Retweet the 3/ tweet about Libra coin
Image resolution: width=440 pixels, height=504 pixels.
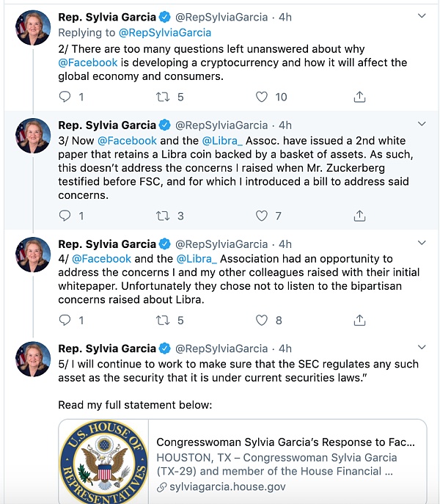[x=164, y=215]
